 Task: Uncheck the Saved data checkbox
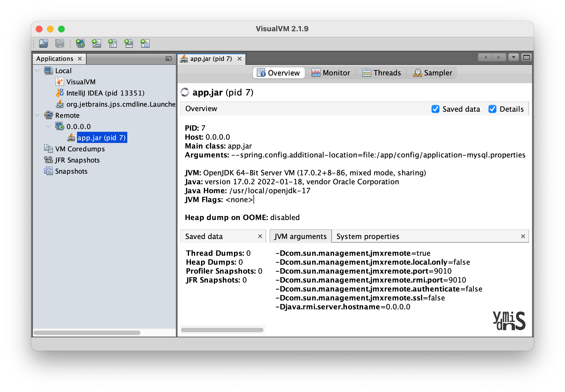435,109
